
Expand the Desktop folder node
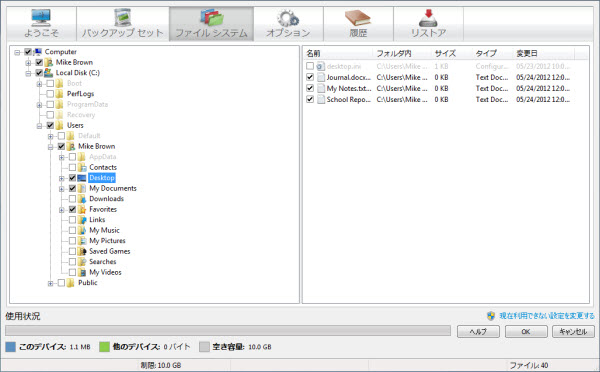(62, 178)
